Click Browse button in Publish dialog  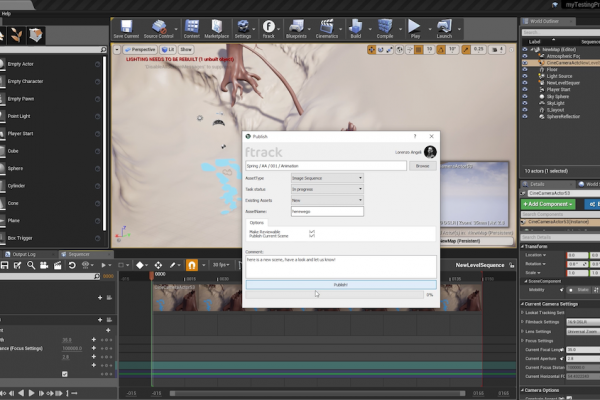pyautogui.click(x=422, y=166)
